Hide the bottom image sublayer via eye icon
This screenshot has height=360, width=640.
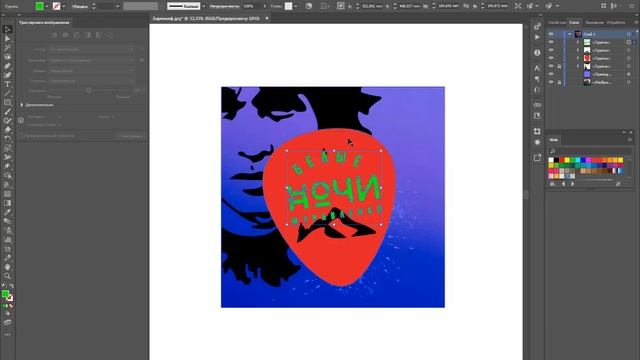551,82
